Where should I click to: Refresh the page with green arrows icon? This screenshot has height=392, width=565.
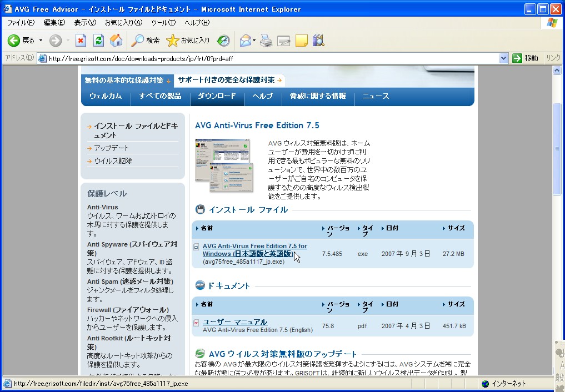click(x=98, y=41)
